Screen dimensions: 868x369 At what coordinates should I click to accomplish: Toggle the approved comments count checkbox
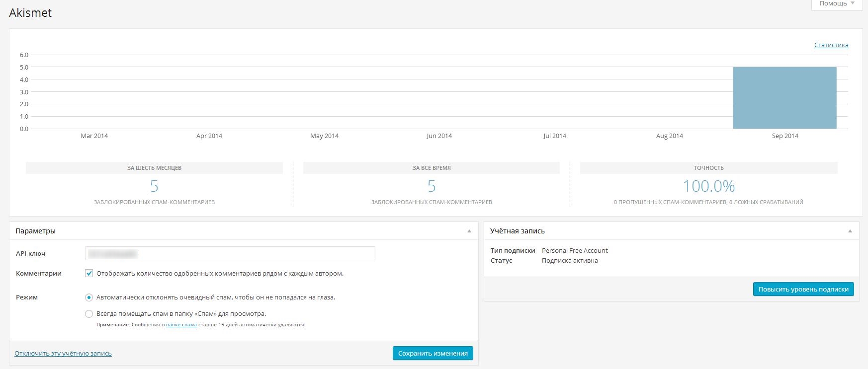coord(89,273)
